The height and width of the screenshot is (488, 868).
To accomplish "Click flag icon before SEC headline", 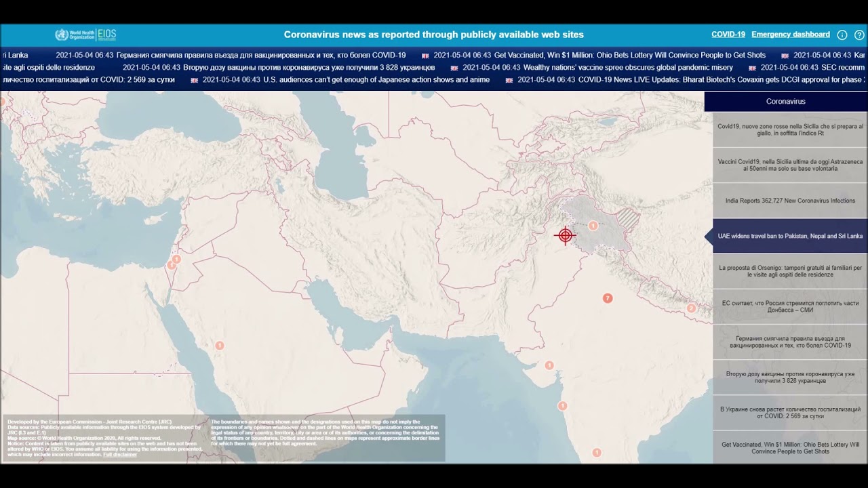I will [752, 68].
